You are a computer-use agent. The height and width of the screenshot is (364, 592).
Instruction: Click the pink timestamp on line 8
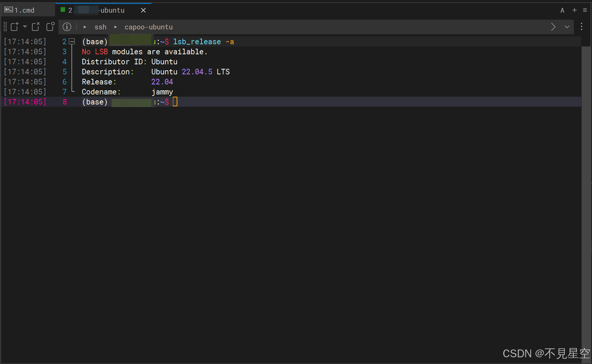[25, 102]
